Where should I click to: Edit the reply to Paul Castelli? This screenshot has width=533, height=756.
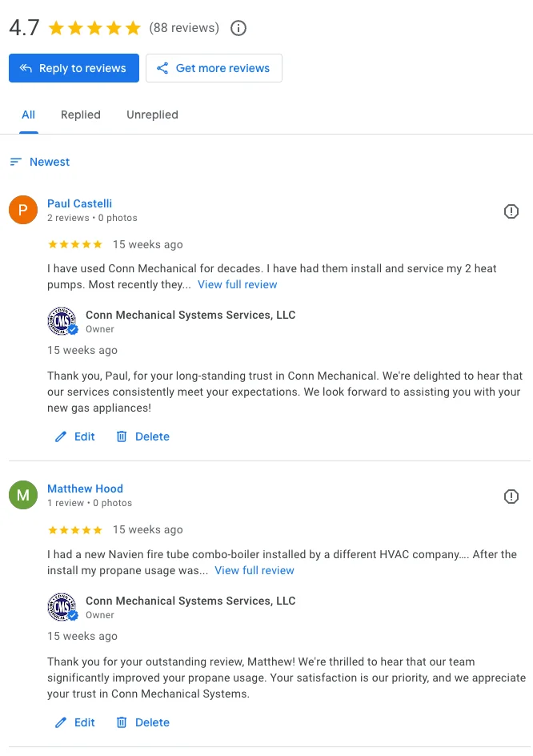[x=75, y=436]
